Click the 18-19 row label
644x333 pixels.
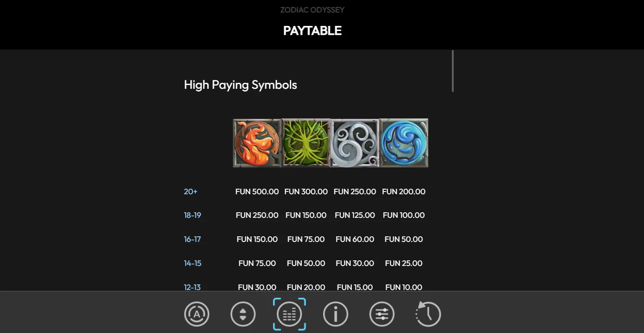click(x=193, y=215)
